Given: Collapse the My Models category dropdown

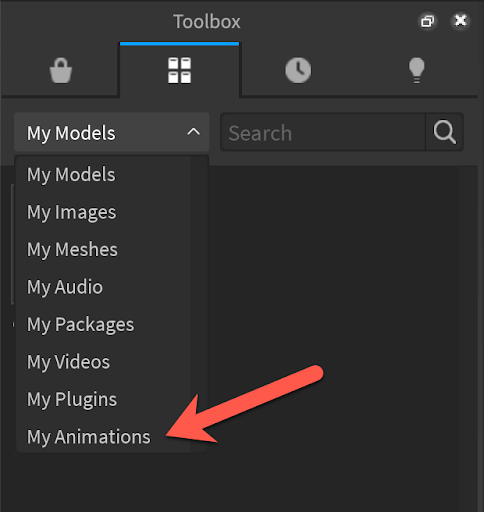Looking at the screenshot, I should click(111, 132).
